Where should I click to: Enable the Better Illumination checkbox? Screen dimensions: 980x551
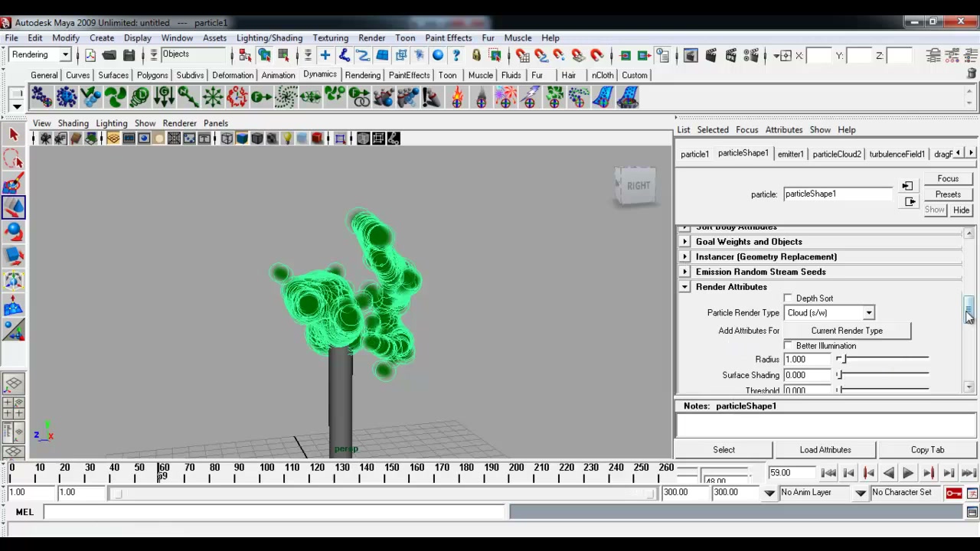pyautogui.click(x=788, y=346)
